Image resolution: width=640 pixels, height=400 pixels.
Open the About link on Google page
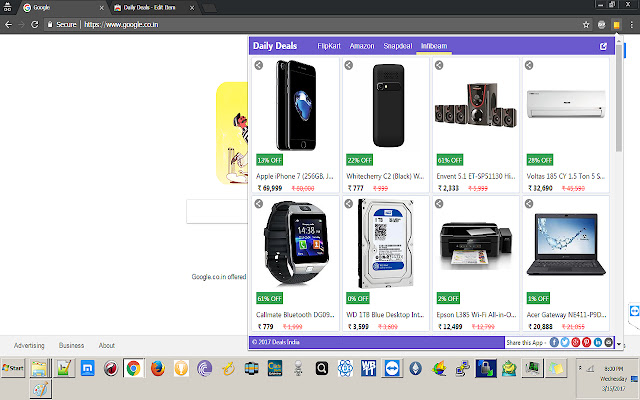(x=107, y=345)
